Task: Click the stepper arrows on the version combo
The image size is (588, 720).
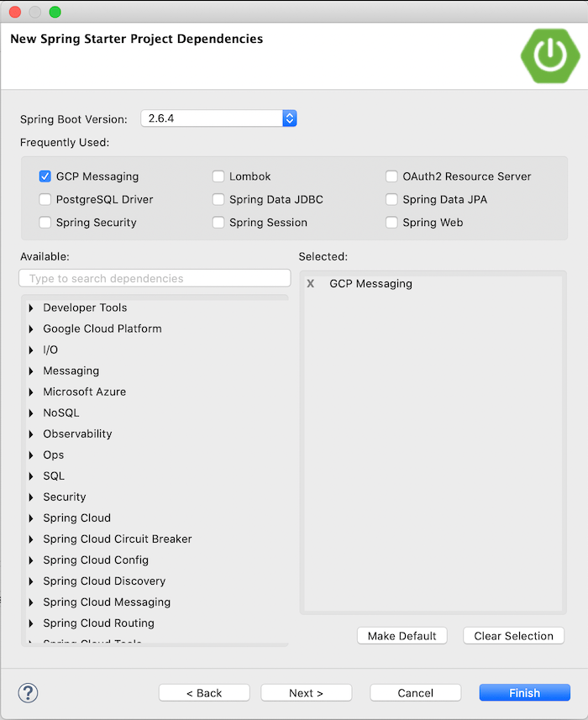Action: (290, 118)
